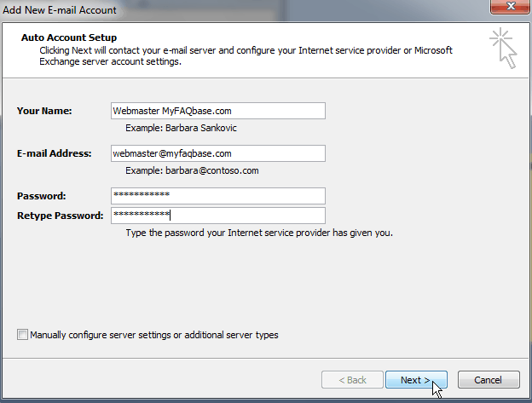Enable manually configure server settings checkbox

[22, 335]
